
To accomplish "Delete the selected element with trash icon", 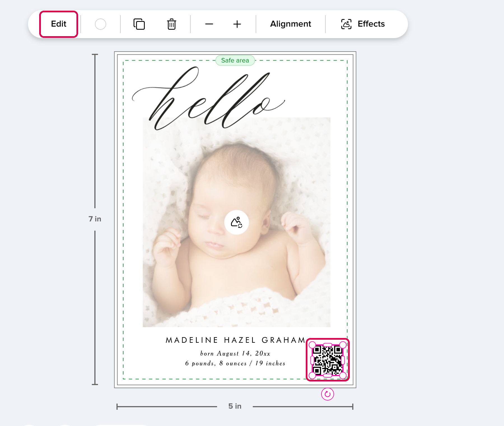I will [x=172, y=24].
